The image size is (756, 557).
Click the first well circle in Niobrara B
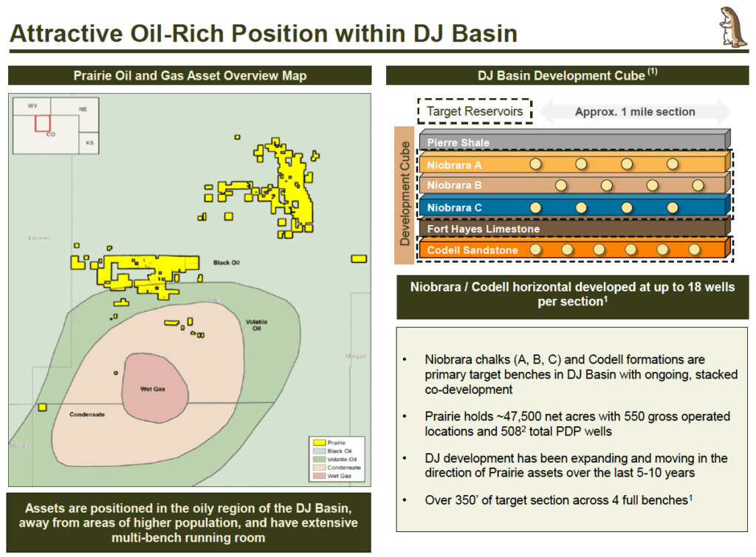[x=561, y=185]
